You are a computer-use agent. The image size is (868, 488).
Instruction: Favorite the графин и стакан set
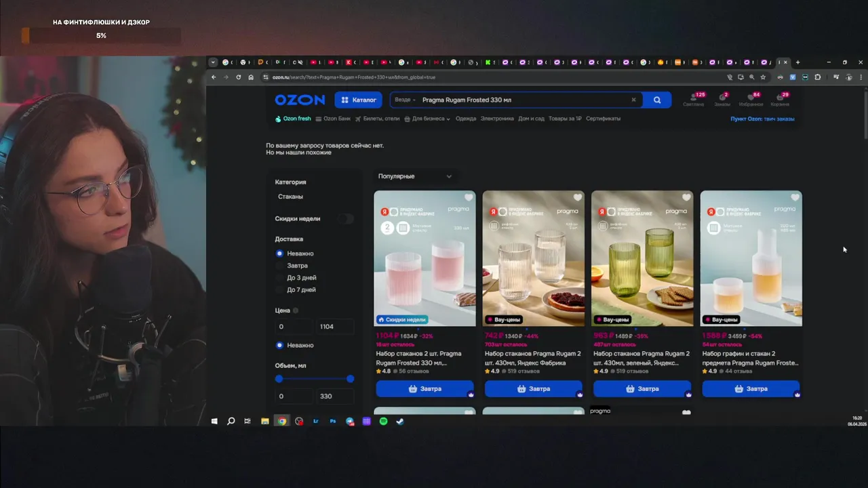point(795,198)
